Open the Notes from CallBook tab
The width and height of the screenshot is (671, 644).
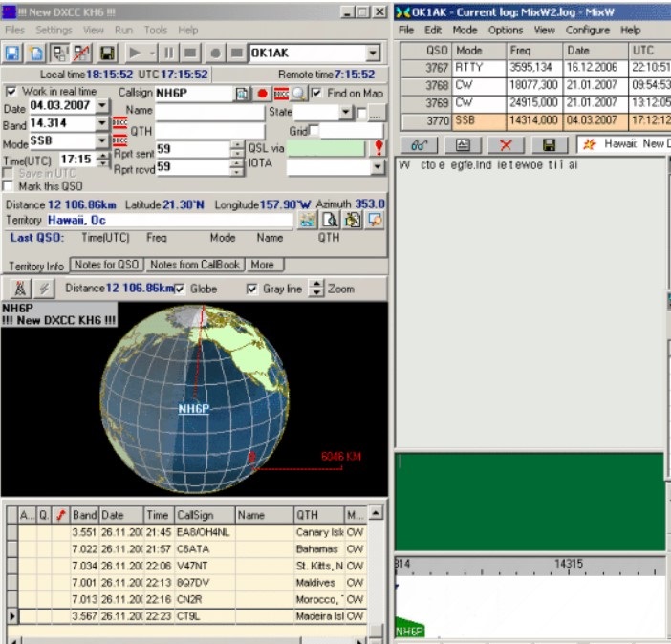tap(195, 265)
